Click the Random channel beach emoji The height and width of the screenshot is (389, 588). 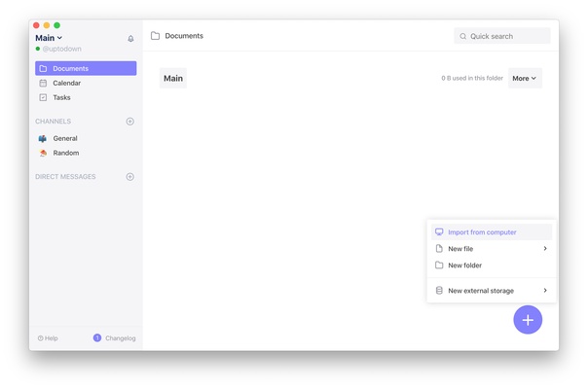[x=43, y=153]
